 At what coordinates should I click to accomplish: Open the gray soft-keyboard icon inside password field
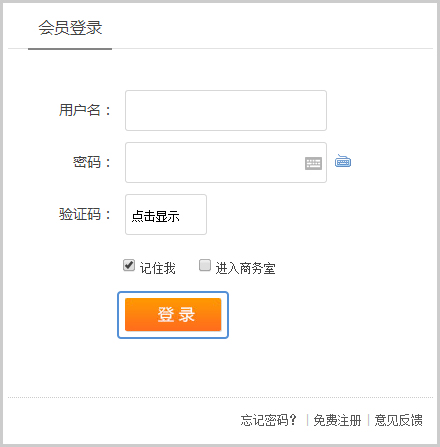pyautogui.click(x=313, y=163)
